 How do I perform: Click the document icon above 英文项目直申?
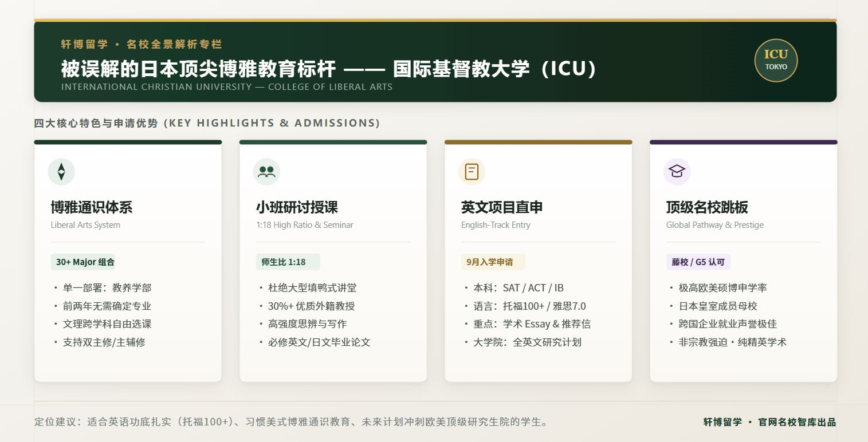click(472, 172)
